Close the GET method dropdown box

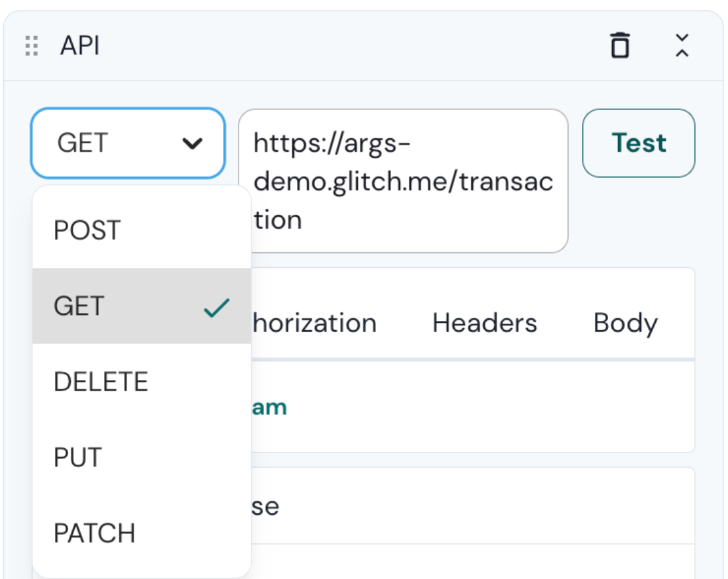tap(128, 143)
